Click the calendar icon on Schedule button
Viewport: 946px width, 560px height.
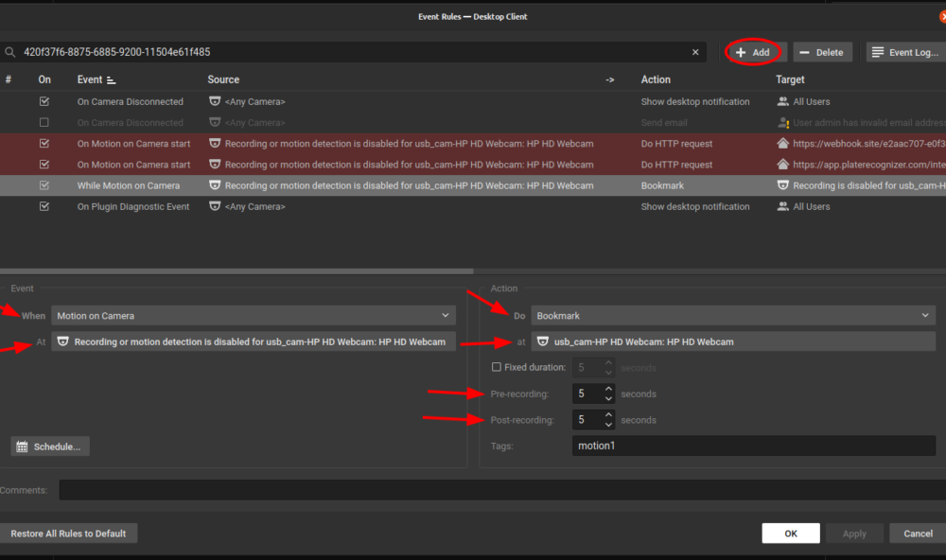click(x=23, y=446)
